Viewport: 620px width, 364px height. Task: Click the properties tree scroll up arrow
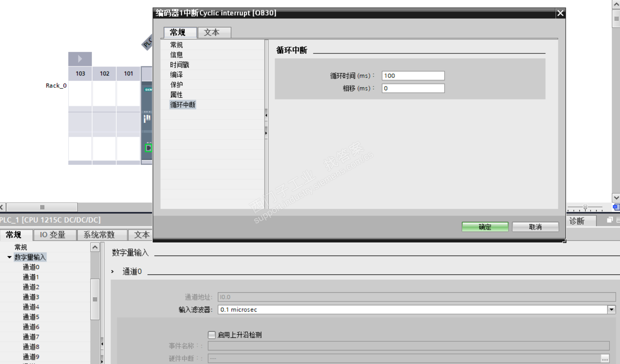95,247
